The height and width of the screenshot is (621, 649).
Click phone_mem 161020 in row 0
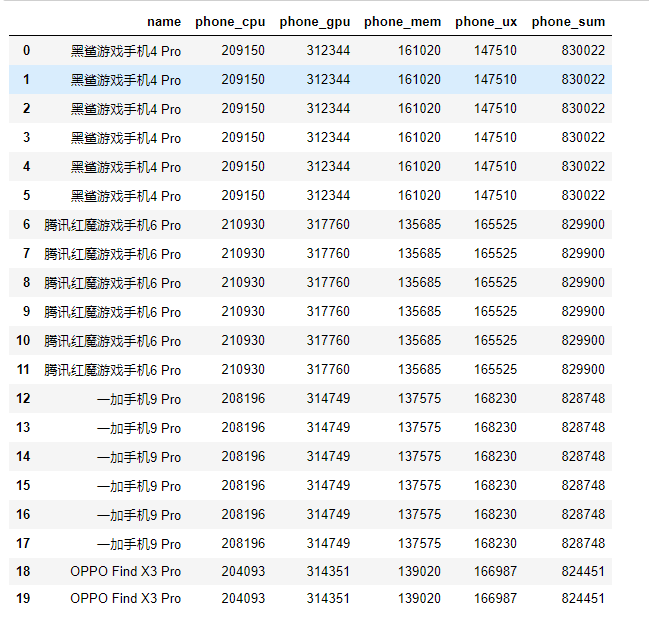tap(419, 51)
